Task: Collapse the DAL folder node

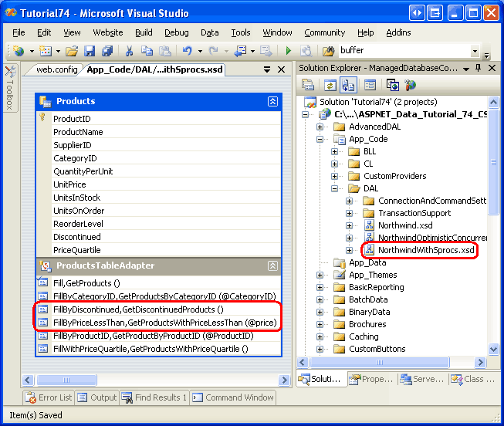Action: [336, 188]
